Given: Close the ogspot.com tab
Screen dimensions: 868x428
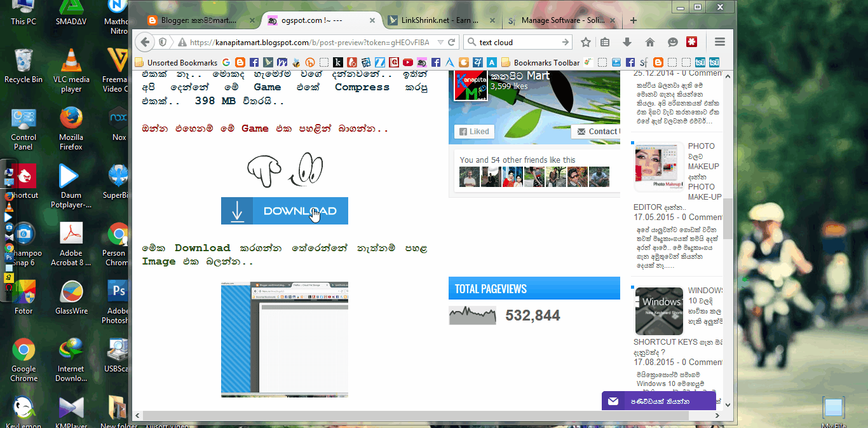Looking at the screenshot, I should coord(372,20).
